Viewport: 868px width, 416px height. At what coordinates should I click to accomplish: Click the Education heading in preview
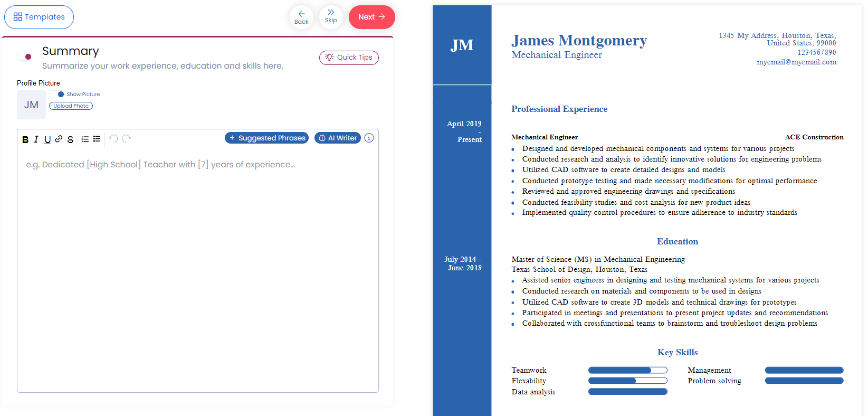click(678, 241)
